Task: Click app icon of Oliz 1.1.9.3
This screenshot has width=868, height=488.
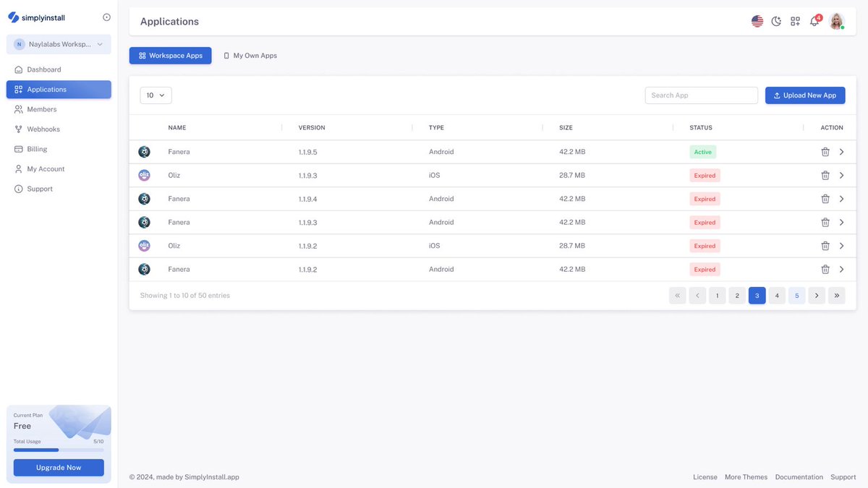Action: (145, 175)
